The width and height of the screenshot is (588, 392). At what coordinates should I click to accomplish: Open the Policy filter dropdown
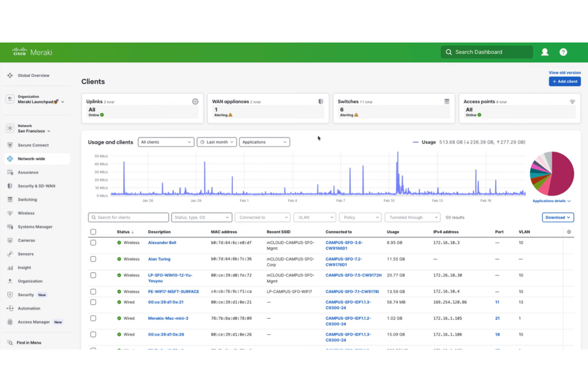pos(360,218)
